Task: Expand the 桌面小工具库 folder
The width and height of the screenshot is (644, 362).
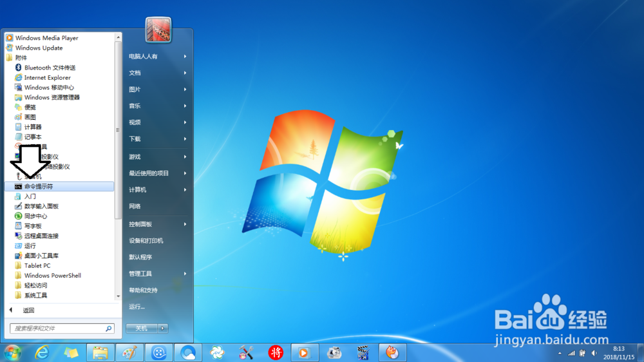Action: pos(41,256)
